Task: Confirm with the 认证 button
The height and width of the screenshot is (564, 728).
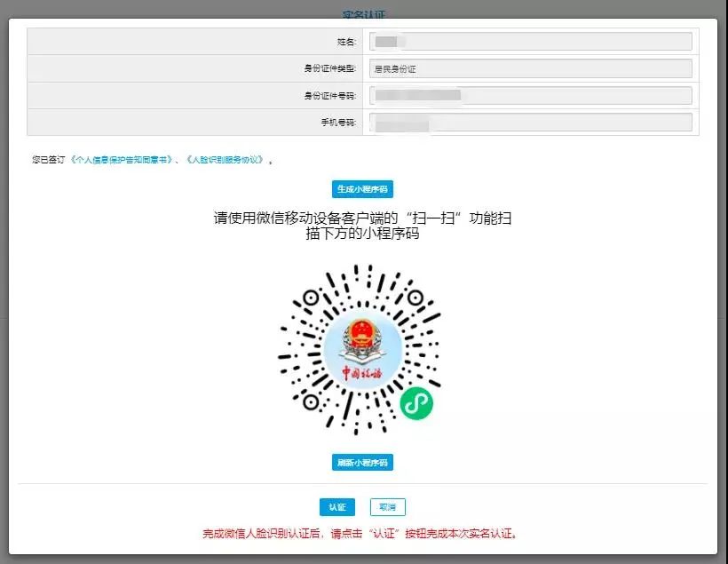Action: tap(337, 507)
